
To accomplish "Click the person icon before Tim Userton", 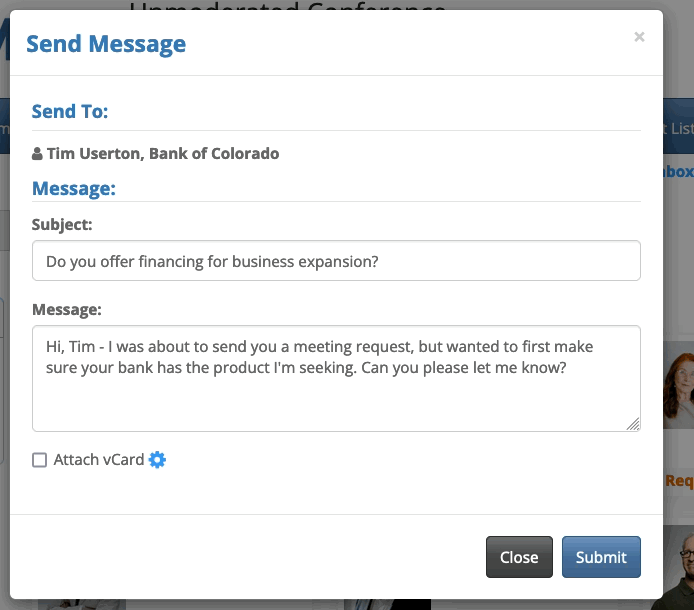I will click(37, 154).
